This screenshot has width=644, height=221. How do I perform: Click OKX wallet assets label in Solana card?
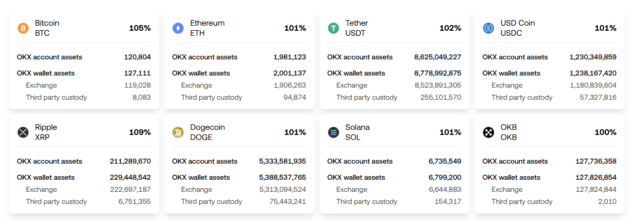pos(356,178)
